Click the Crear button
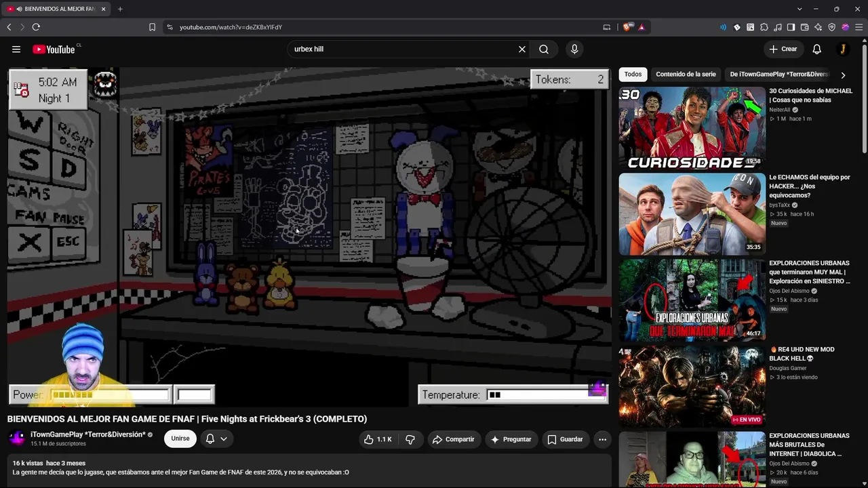This screenshot has height=488, width=868. (x=783, y=49)
